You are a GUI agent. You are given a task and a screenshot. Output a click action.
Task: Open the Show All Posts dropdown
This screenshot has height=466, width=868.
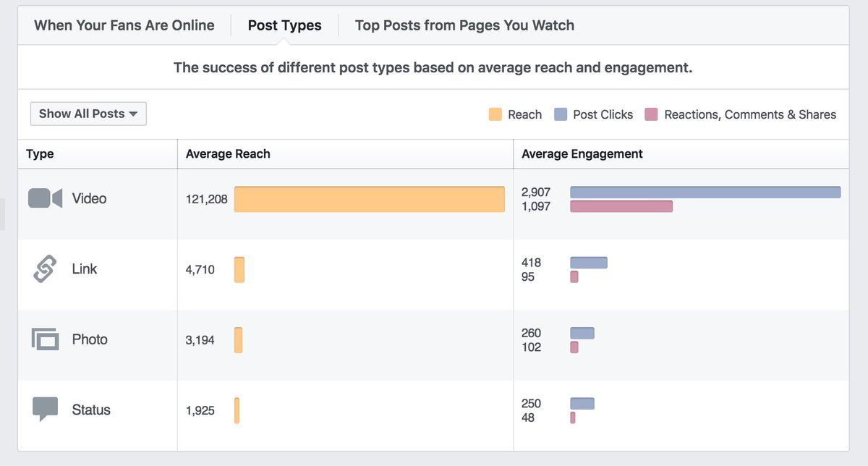(x=88, y=114)
